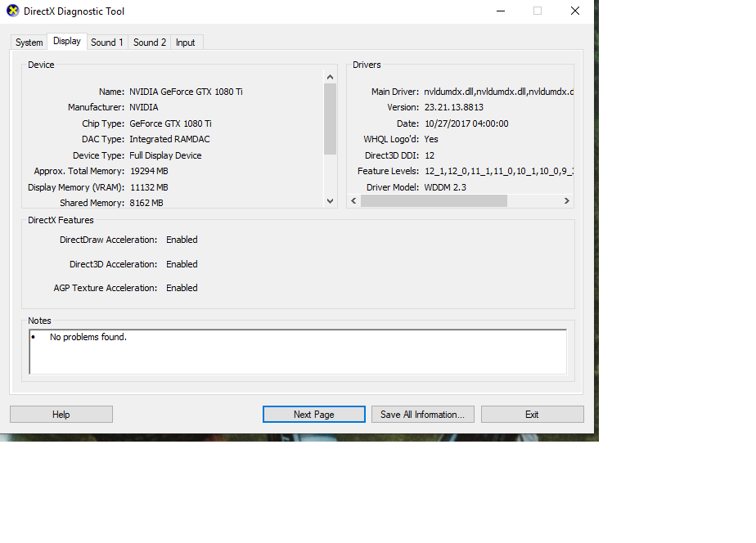
Task: Select the Display tab
Action: (67, 41)
